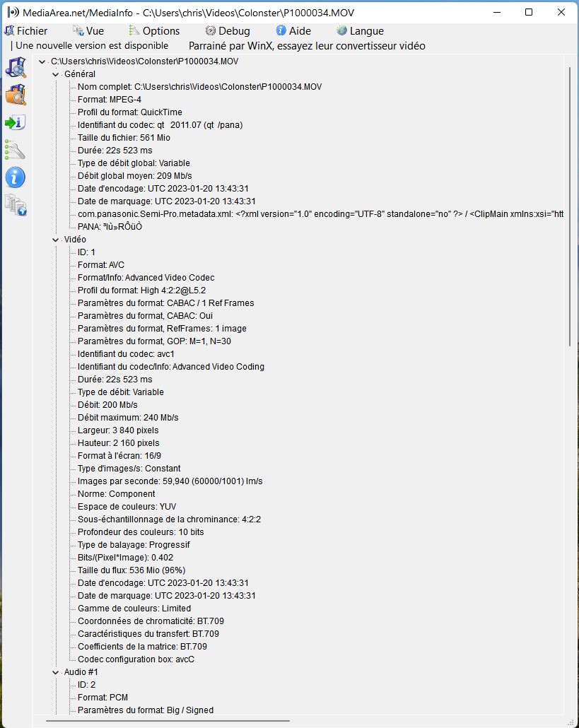Image resolution: width=579 pixels, height=728 pixels.
Task: Open the Langue menu
Action: [361, 31]
